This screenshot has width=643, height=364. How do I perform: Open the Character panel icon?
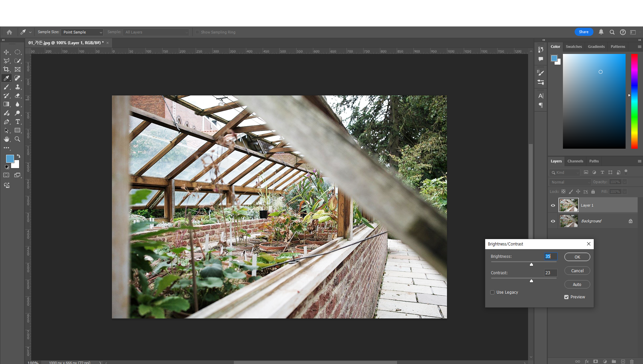pos(540,96)
